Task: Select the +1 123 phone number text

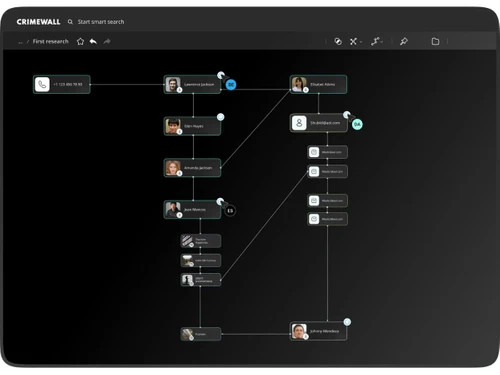Action: click(x=68, y=84)
